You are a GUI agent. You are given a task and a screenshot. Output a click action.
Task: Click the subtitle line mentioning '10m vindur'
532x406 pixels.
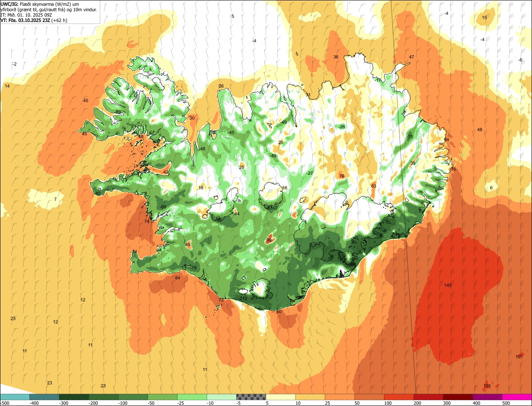[49, 9]
